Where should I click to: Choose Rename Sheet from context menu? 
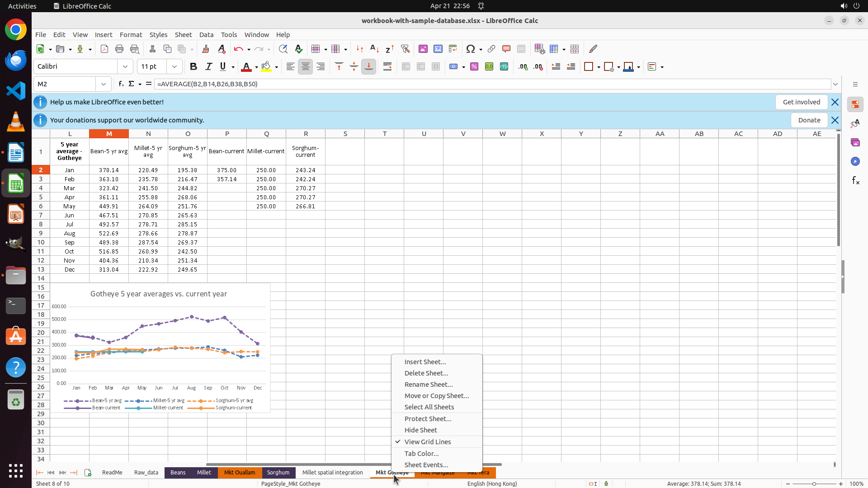[x=428, y=384]
